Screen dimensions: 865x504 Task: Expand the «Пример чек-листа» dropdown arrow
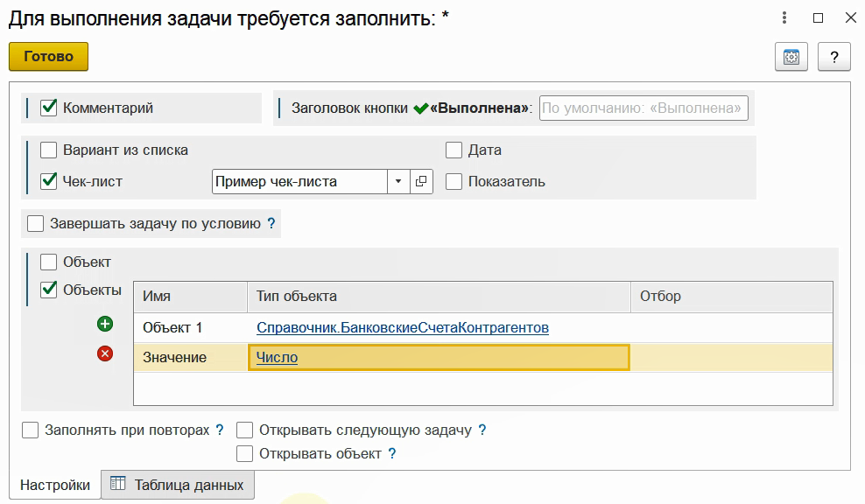[398, 181]
